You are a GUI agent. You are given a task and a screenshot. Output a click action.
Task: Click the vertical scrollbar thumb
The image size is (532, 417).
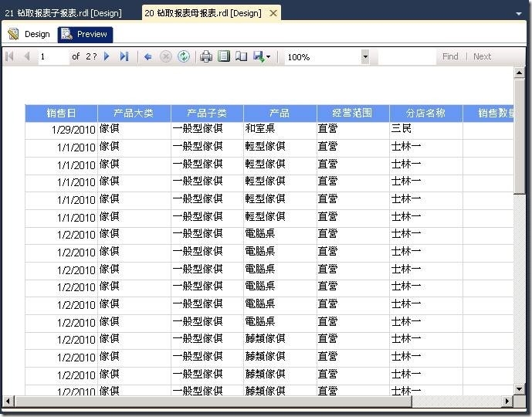coord(519,137)
